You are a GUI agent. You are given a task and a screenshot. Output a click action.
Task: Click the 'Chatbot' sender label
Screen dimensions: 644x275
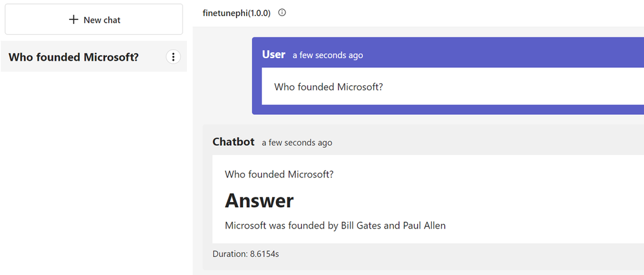233,141
